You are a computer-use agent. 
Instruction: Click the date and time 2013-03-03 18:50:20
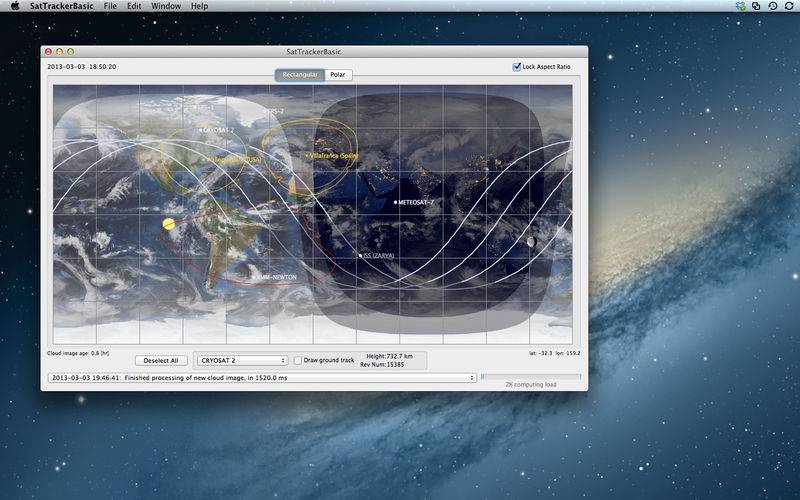pos(82,67)
